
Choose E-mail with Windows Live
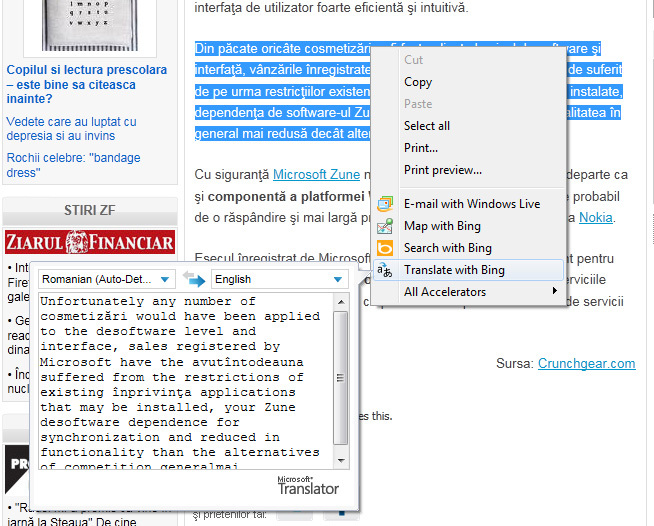point(469,204)
